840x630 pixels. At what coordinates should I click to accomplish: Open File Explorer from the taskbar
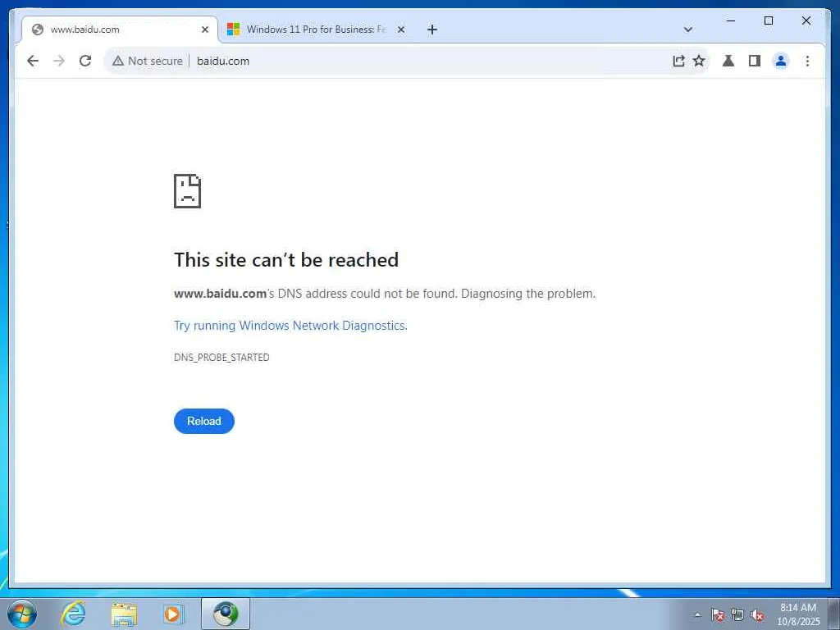124,614
